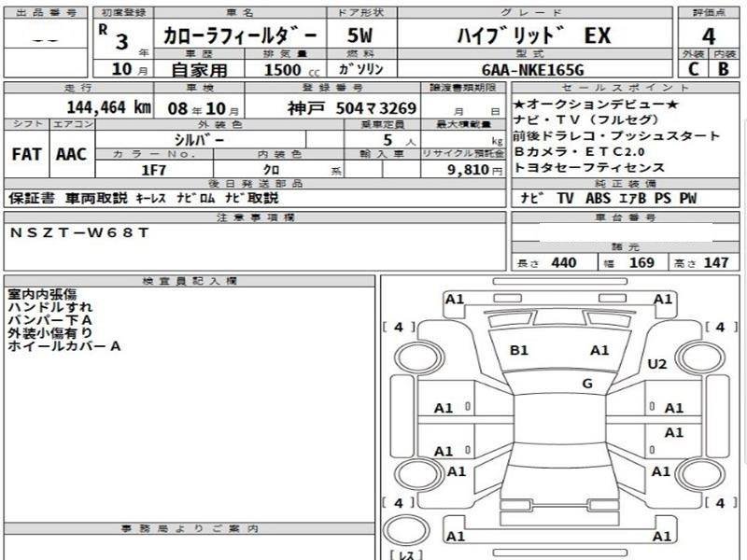The image size is (747, 560).
Task: Click the registration number 神戸 504マ3269
Action: (x=352, y=108)
